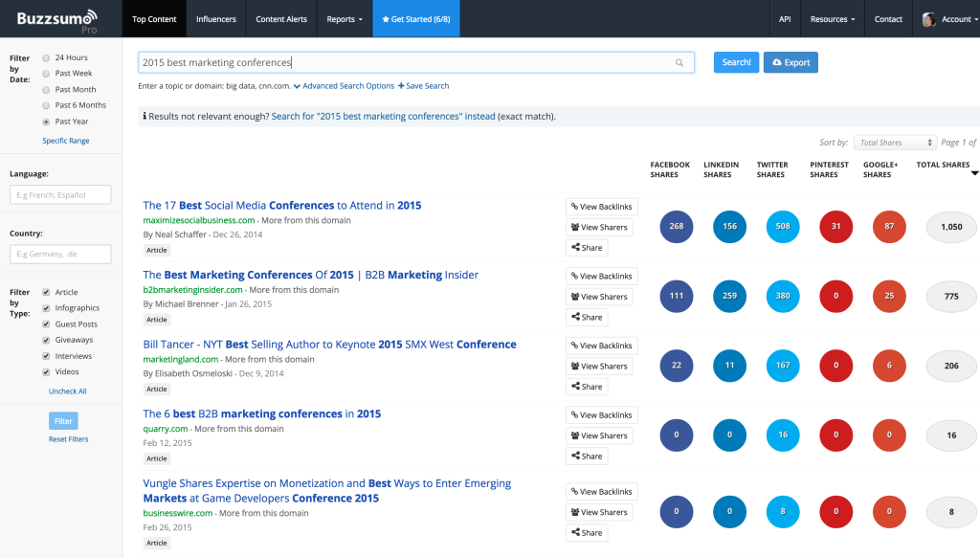Click the Export button
Image resolution: width=980 pixels, height=558 pixels.
tap(791, 62)
